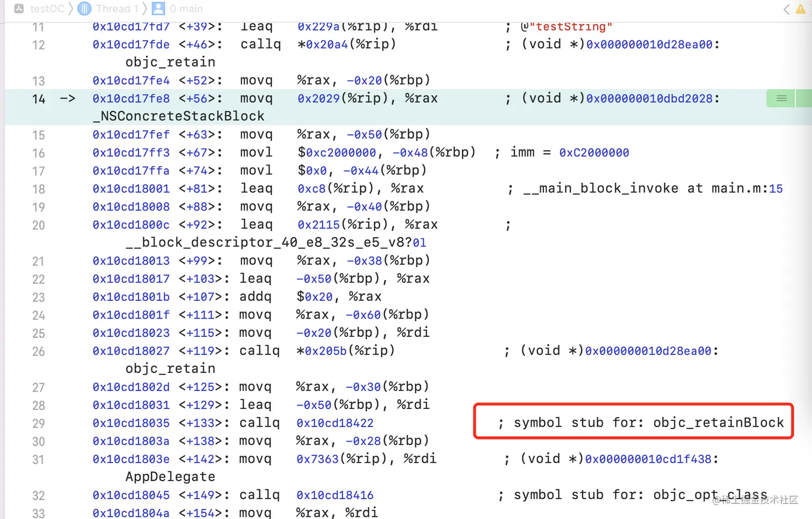Click $0xc2000000 operand on line 16

[x=337, y=153]
